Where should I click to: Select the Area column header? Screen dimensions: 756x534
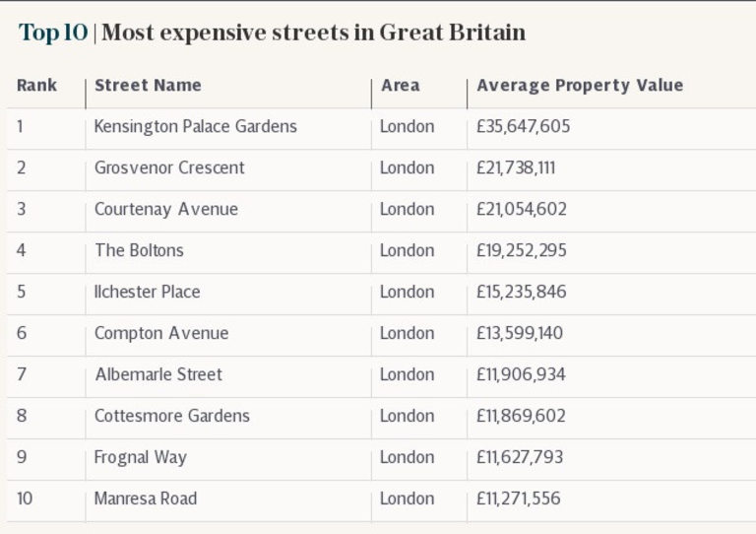point(400,86)
